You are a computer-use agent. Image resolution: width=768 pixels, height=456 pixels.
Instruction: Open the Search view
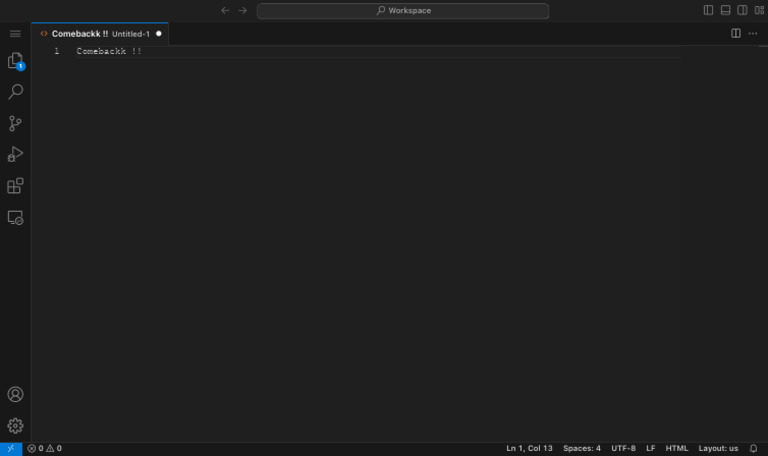click(15, 92)
